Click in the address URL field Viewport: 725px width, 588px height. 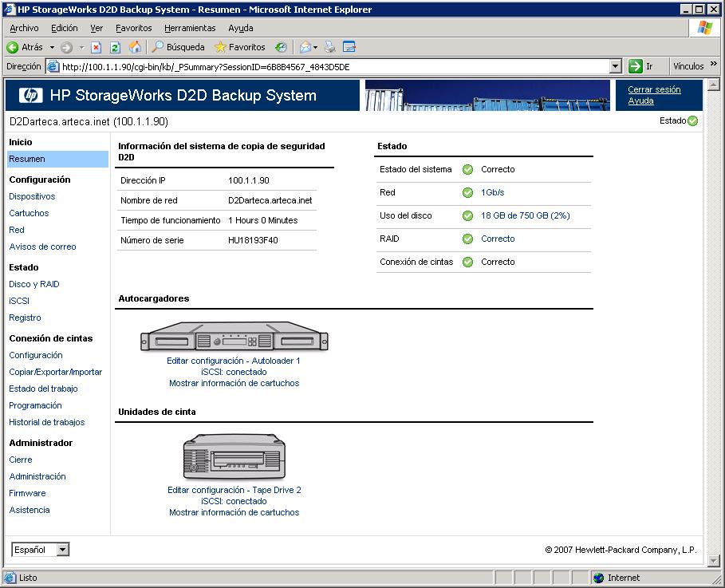pos(335,66)
